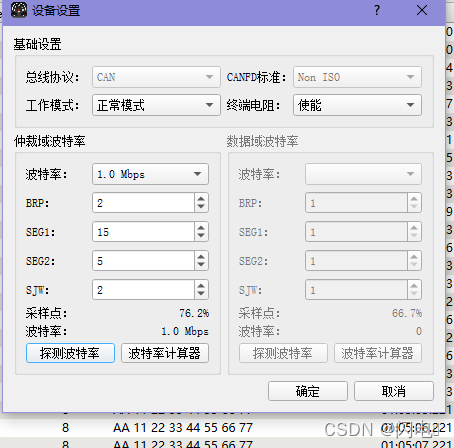Click the data domain BRP field
Screen dimensions: 454x448
(356, 203)
